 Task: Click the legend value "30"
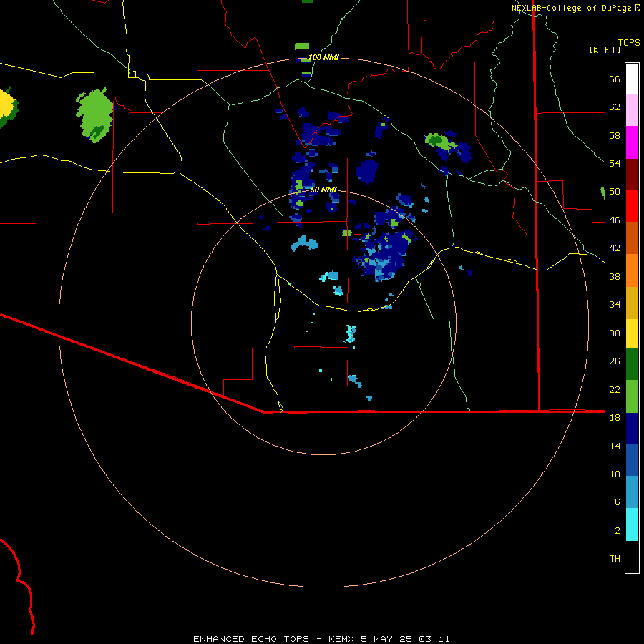(x=615, y=333)
